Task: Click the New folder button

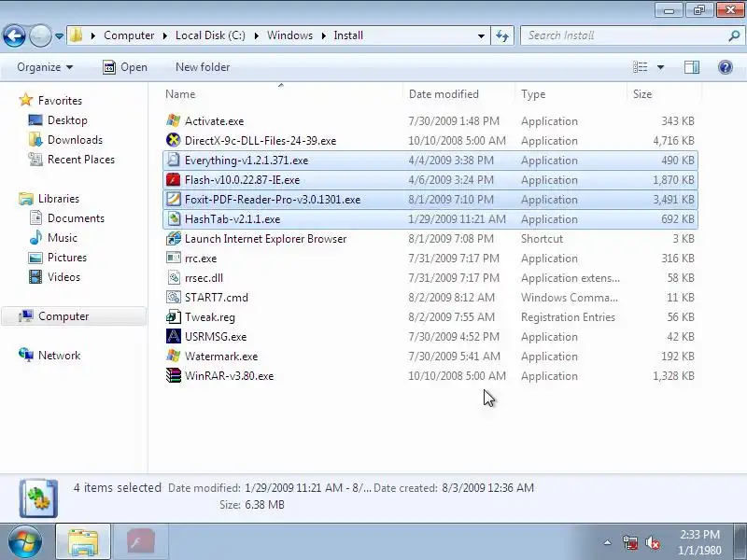Action: point(203,67)
